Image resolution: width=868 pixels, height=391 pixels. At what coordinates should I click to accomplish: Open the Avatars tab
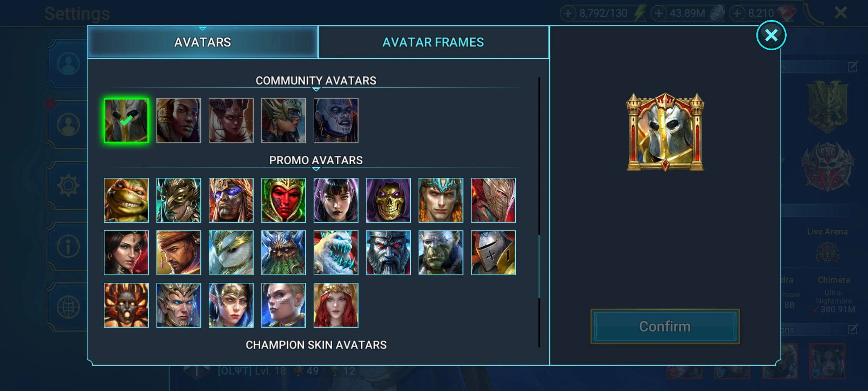tap(203, 42)
